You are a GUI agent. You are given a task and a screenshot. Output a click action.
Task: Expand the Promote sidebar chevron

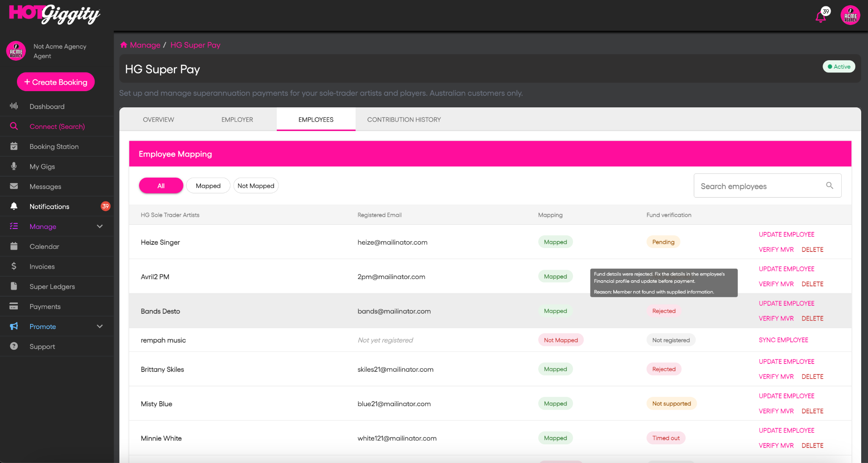pyautogui.click(x=100, y=326)
